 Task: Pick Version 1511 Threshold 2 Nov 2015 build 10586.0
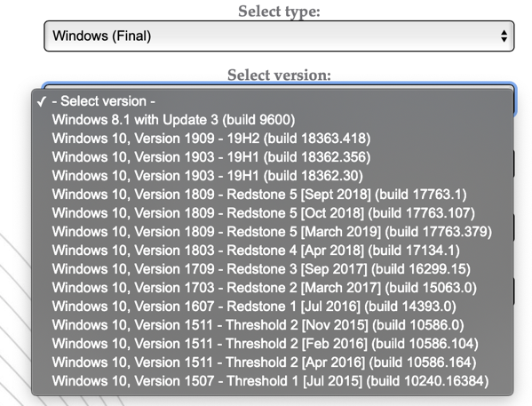(273, 325)
